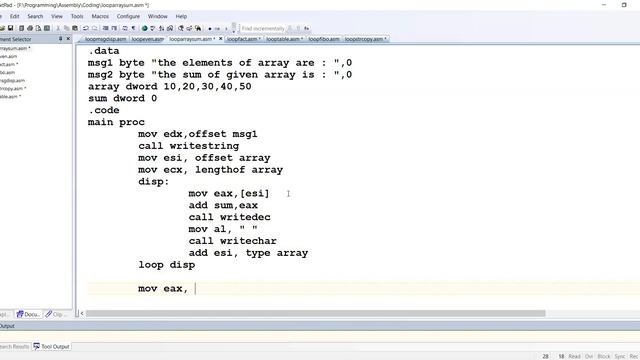The image size is (640, 360).
Task: Click the Sync indicator in the status bar
Action: pos(620,356)
